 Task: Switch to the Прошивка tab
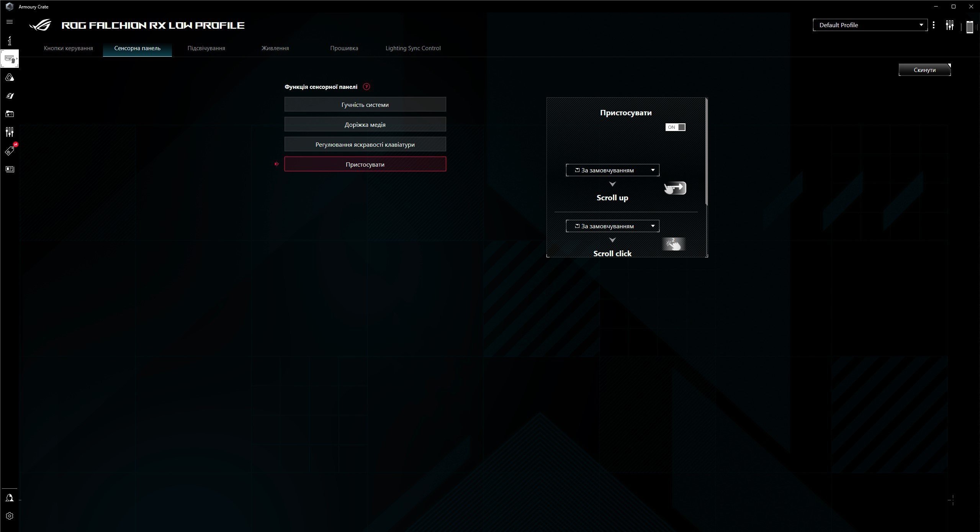click(x=344, y=48)
